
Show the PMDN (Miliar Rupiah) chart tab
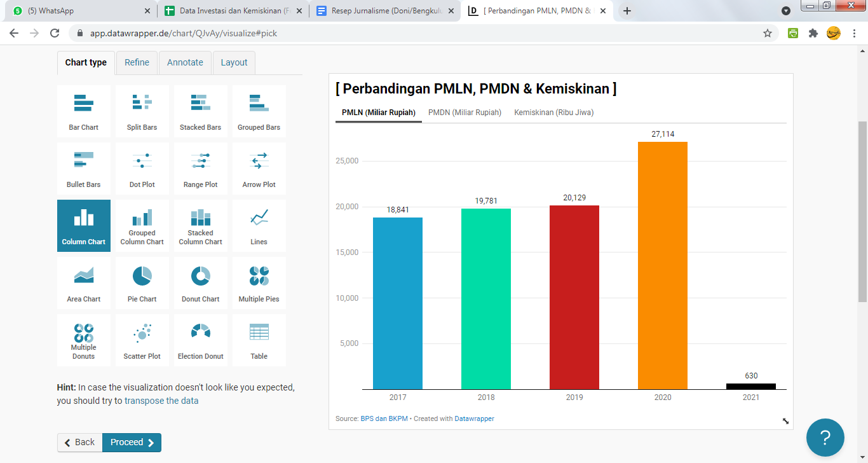(x=465, y=113)
